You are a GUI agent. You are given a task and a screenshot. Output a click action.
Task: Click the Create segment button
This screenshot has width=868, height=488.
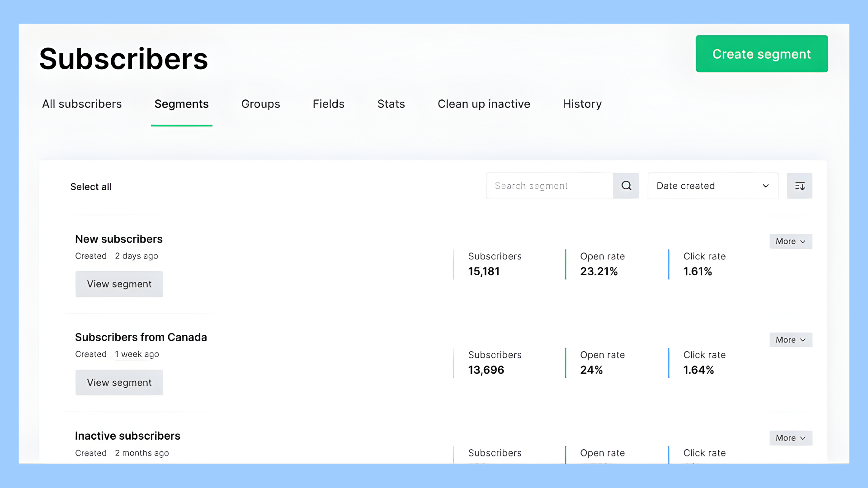[761, 54]
